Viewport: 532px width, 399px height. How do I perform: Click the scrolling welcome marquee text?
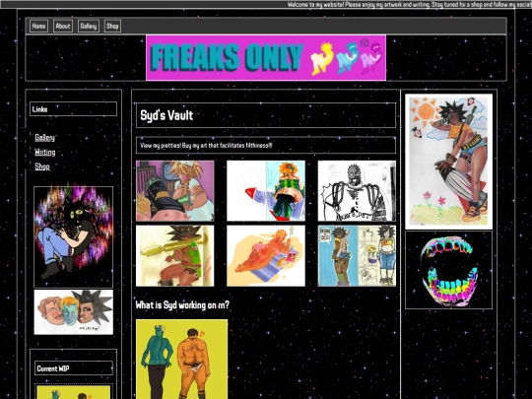[x=410, y=5]
